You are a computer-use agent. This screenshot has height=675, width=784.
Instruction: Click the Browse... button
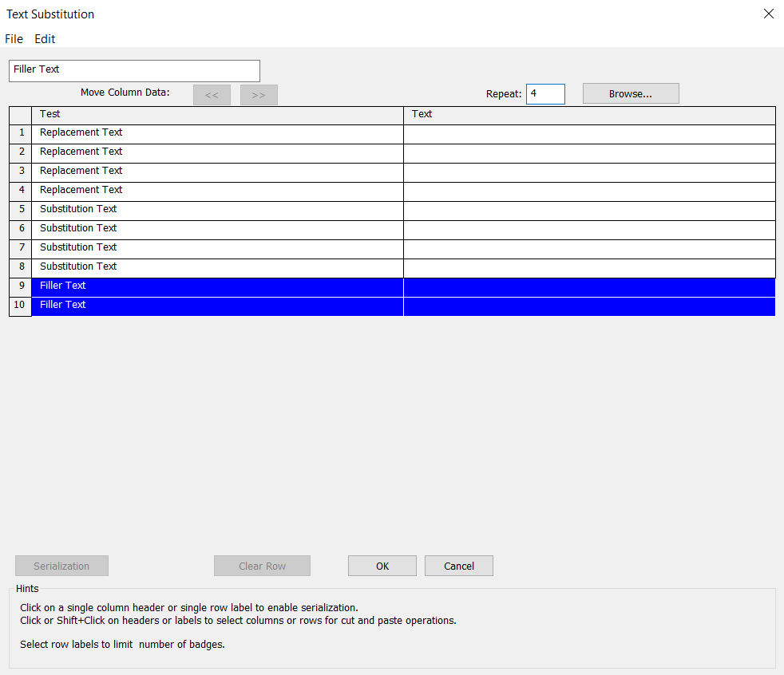[631, 94]
